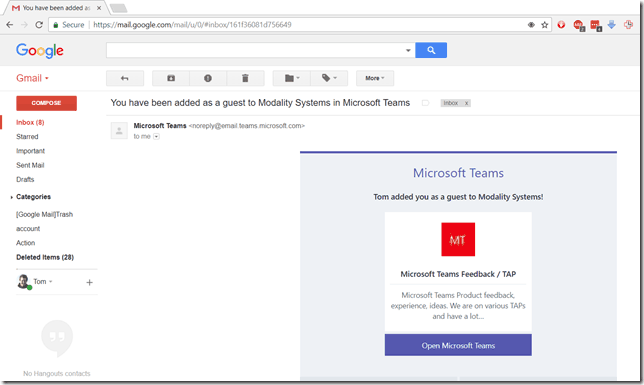Add a Hangouts contact with plus icon

90,282
